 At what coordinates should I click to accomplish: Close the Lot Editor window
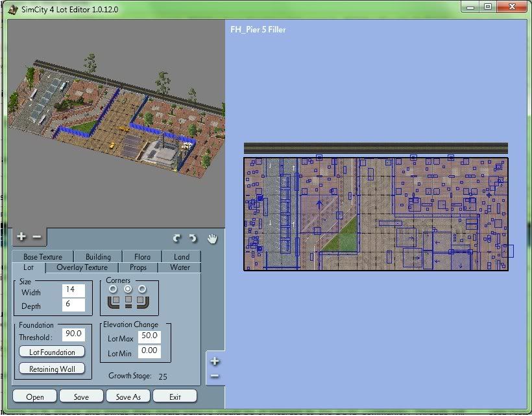513,7
